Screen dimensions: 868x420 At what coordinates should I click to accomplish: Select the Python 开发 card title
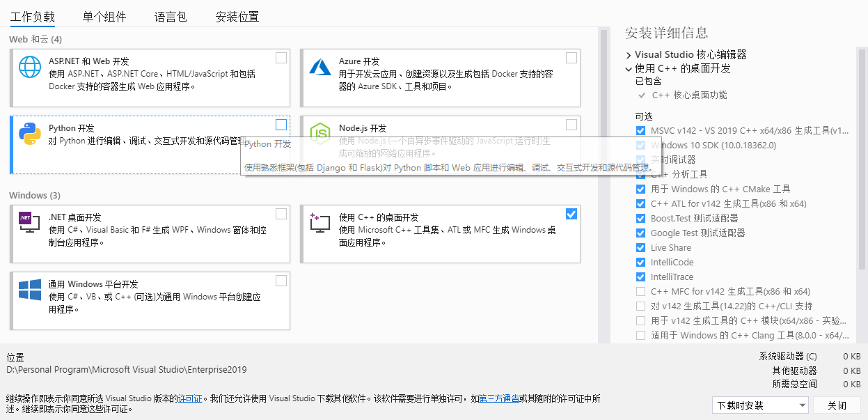click(x=71, y=128)
